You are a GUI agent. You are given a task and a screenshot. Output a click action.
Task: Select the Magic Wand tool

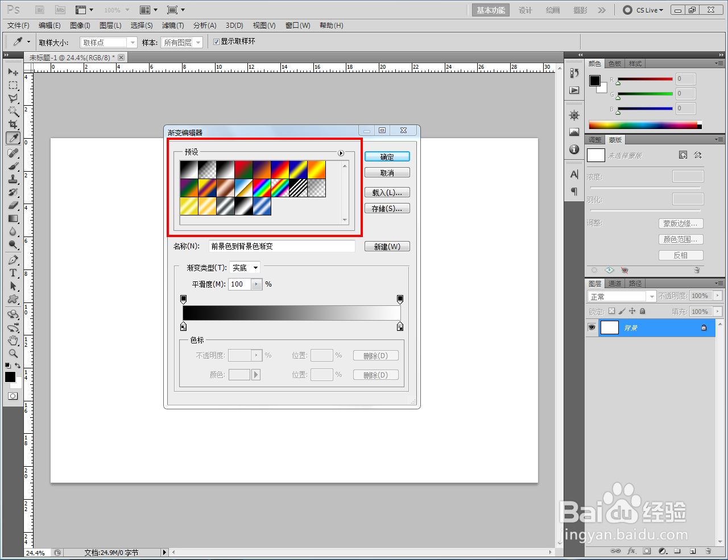pos(13,111)
